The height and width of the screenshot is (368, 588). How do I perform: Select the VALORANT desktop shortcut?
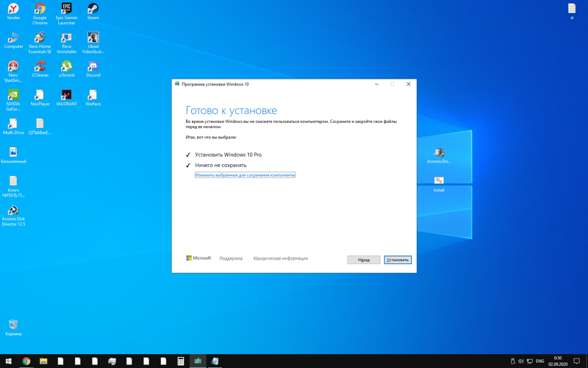(66, 98)
